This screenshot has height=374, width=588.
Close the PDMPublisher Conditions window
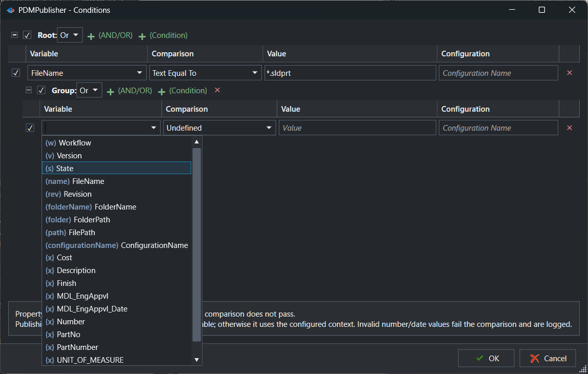[x=572, y=10]
